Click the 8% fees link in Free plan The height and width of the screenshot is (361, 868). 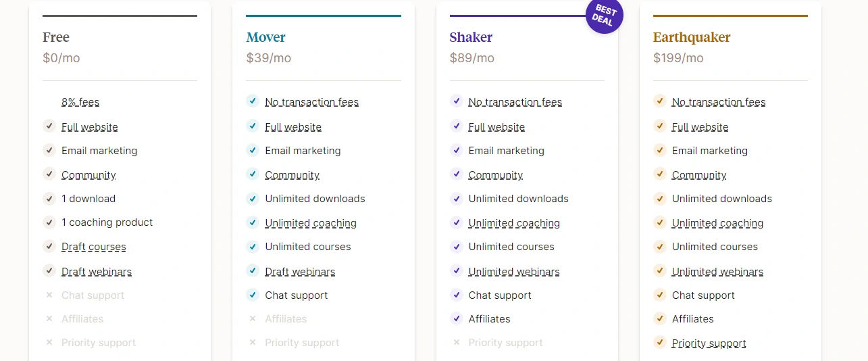(80, 102)
